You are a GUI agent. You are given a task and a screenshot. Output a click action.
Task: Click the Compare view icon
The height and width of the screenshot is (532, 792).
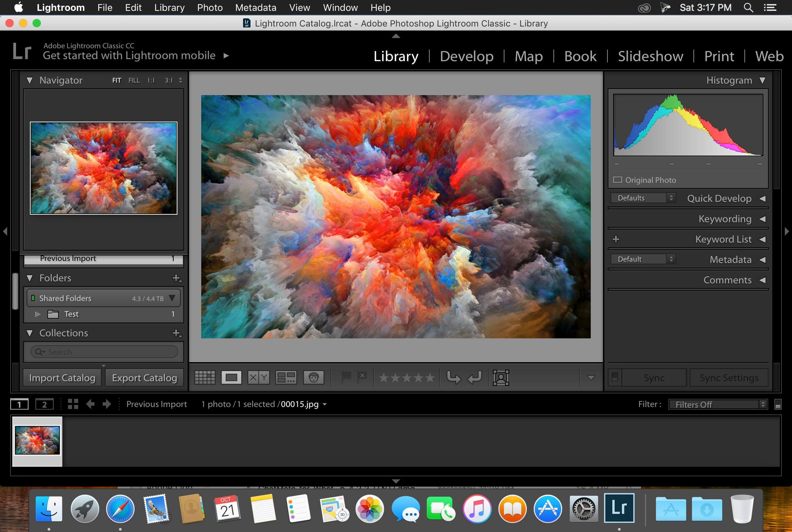(258, 378)
